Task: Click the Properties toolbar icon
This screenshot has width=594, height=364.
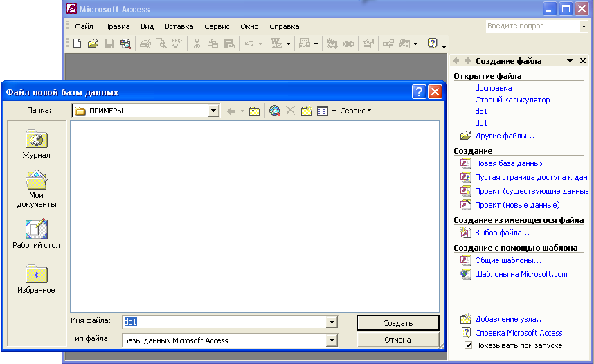Action: 368,44
